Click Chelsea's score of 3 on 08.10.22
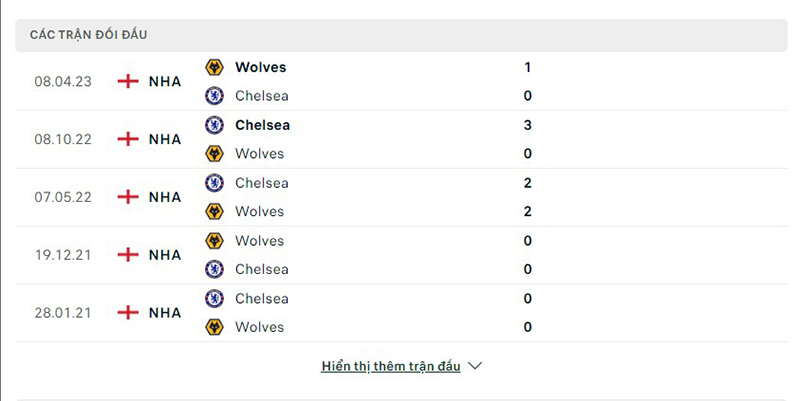The height and width of the screenshot is (401, 800). pos(527,125)
